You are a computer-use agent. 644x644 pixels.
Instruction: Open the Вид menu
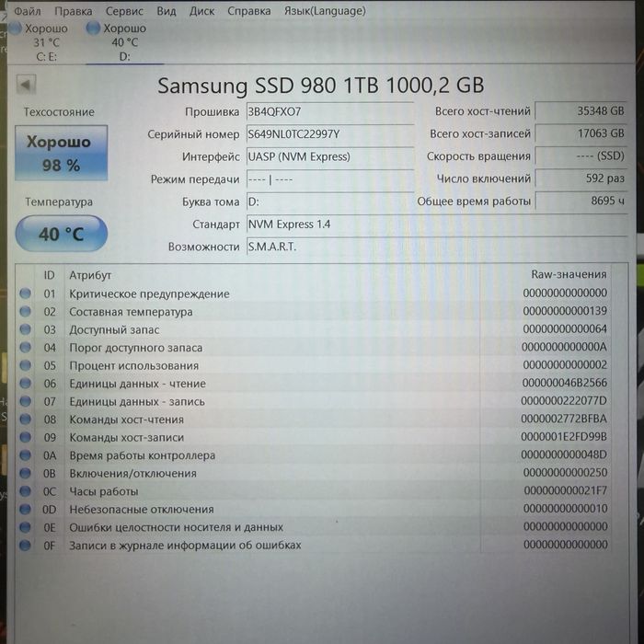(x=167, y=11)
